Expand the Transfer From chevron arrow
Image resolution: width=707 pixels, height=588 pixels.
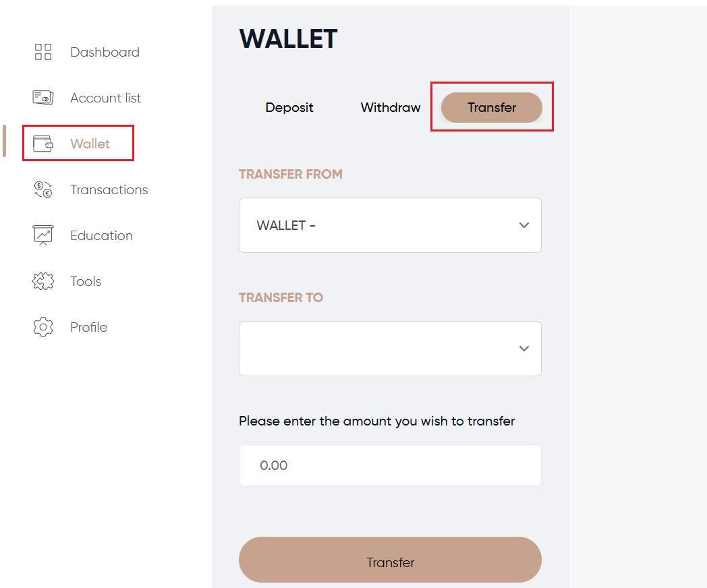[x=524, y=225]
